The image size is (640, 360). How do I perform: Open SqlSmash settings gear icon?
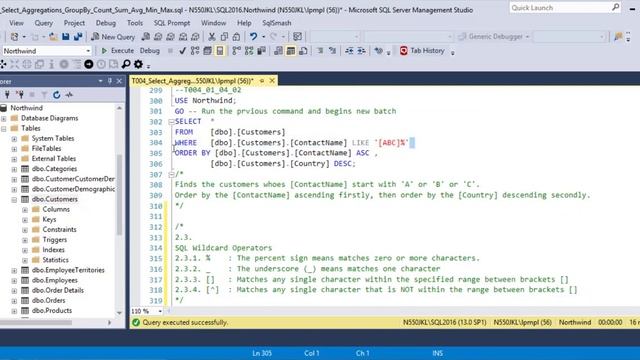click(138, 64)
